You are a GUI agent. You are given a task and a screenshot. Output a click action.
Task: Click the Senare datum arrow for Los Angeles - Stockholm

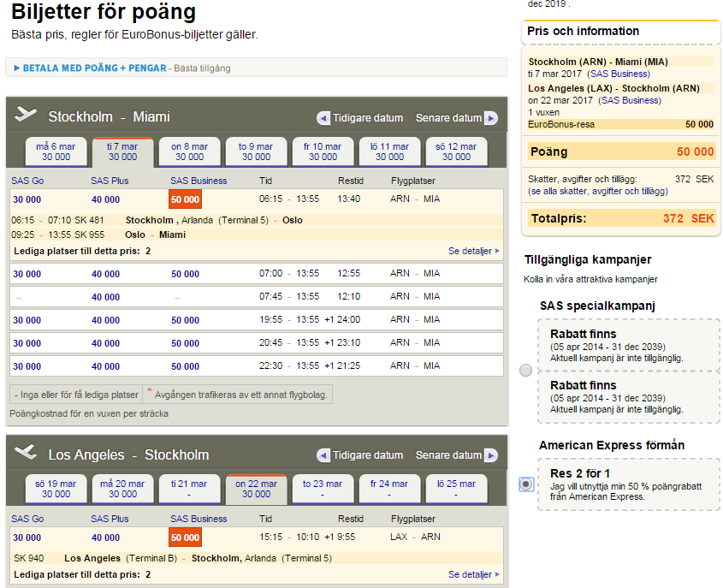pyautogui.click(x=491, y=455)
